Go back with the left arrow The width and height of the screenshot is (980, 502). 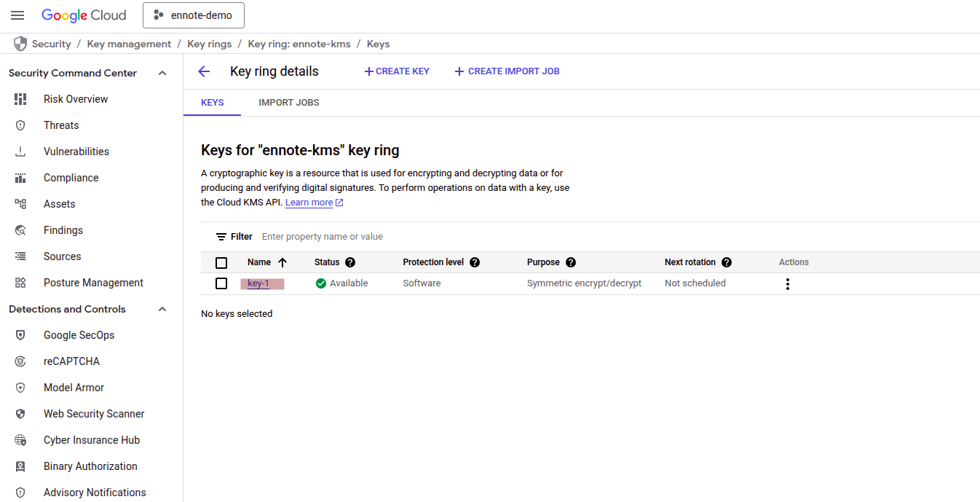tap(204, 71)
